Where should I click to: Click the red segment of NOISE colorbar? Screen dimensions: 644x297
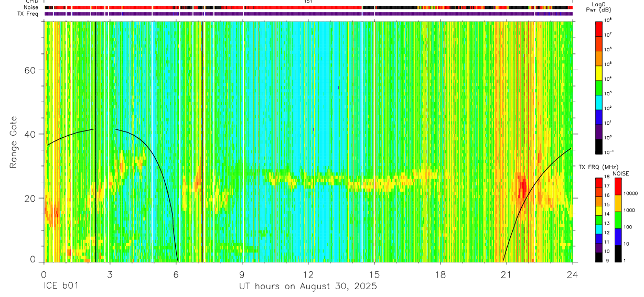618,186
